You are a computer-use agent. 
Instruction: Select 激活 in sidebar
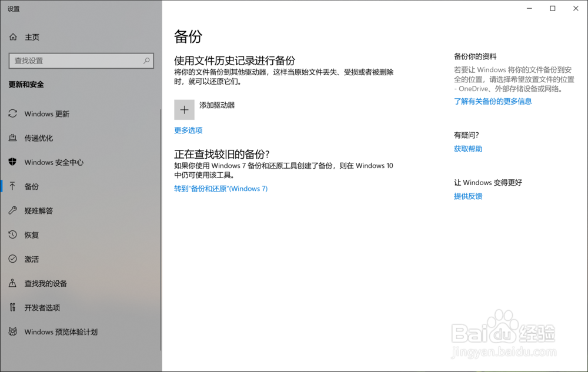click(x=32, y=259)
